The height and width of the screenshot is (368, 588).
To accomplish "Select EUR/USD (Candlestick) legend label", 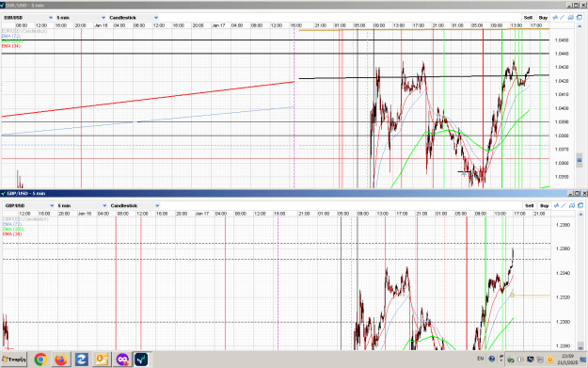I will point(24,31).
